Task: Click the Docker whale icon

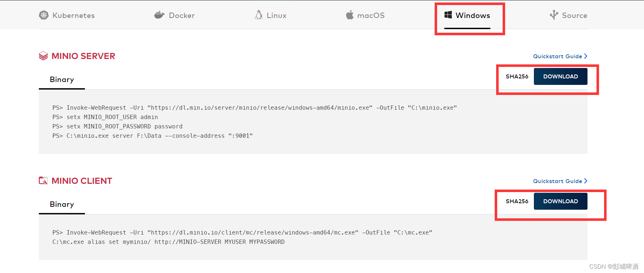Action: [159, 15]
